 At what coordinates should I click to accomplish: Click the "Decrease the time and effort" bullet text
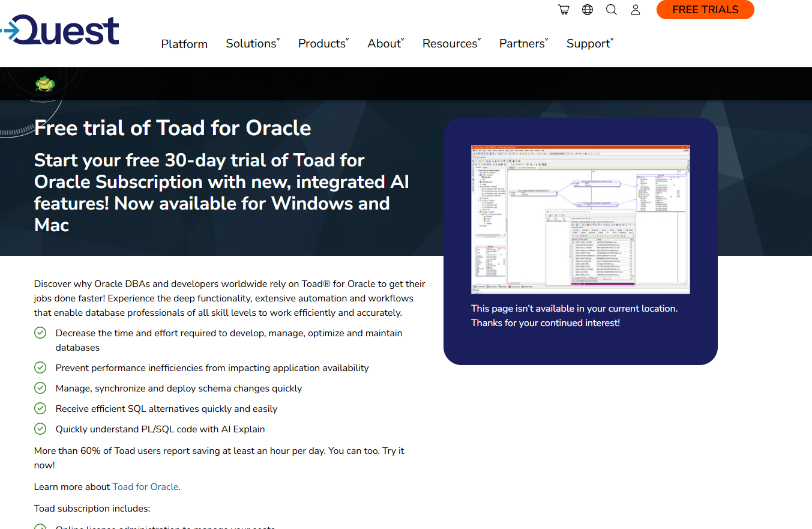pyautogui.click(x=229, y=340)
